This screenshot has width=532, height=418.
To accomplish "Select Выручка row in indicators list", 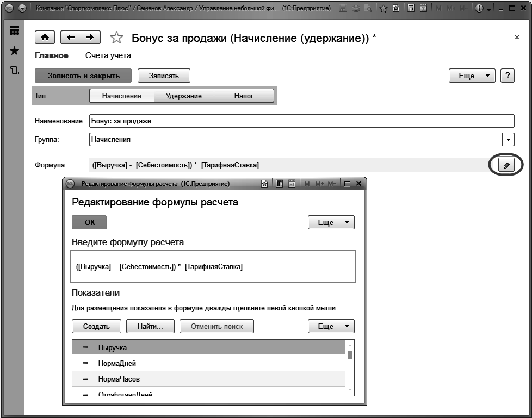I will [x=209, y=347].
